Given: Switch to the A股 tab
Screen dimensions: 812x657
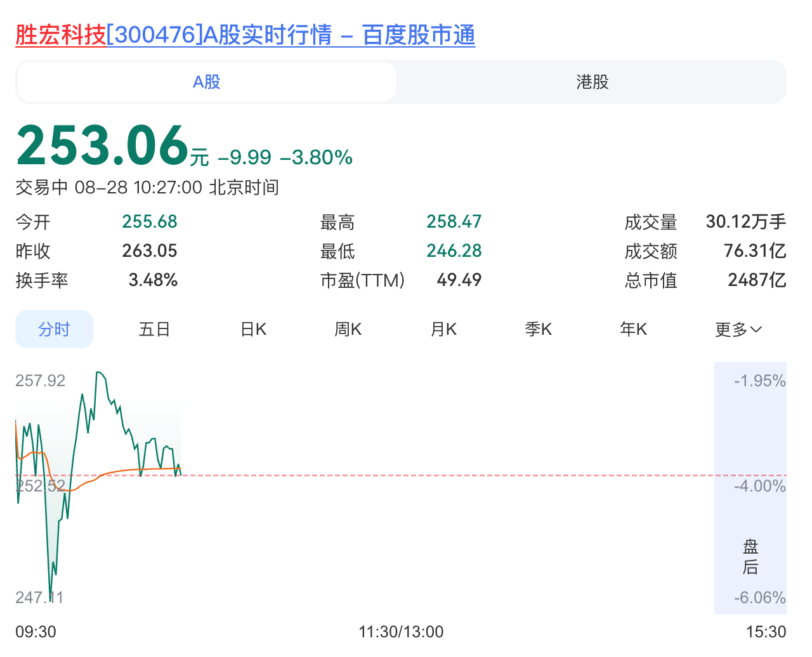Looking at the screenshot, I should coord(207,82).
